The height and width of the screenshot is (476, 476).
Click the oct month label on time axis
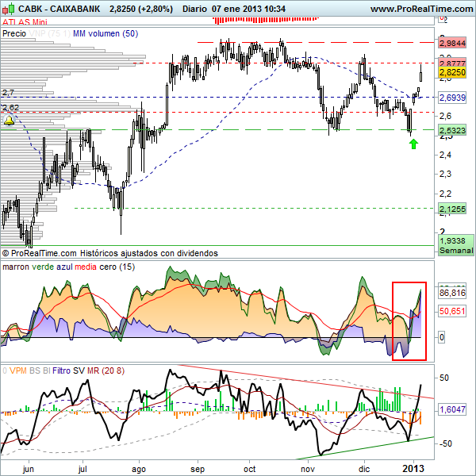coord(250,469)
